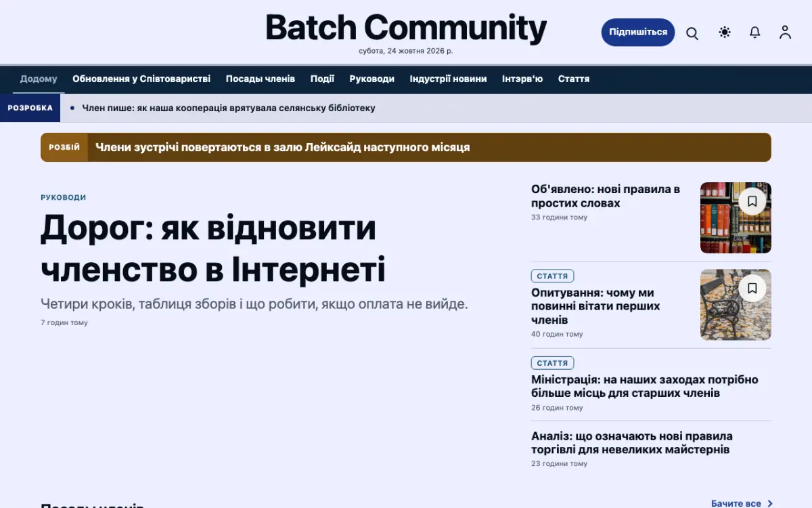This screenshot has height=508, width=812.
Task: Open Події nav item
Action: point(322,79)
